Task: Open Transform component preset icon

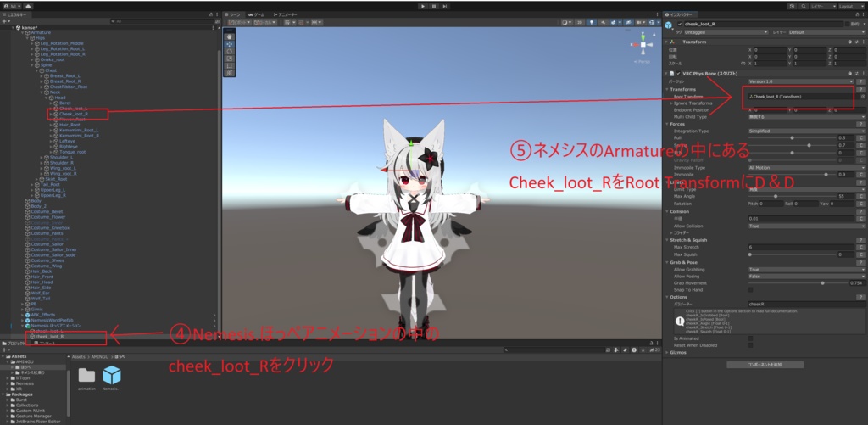Action: pyautogui.click(x=856, y=42)
